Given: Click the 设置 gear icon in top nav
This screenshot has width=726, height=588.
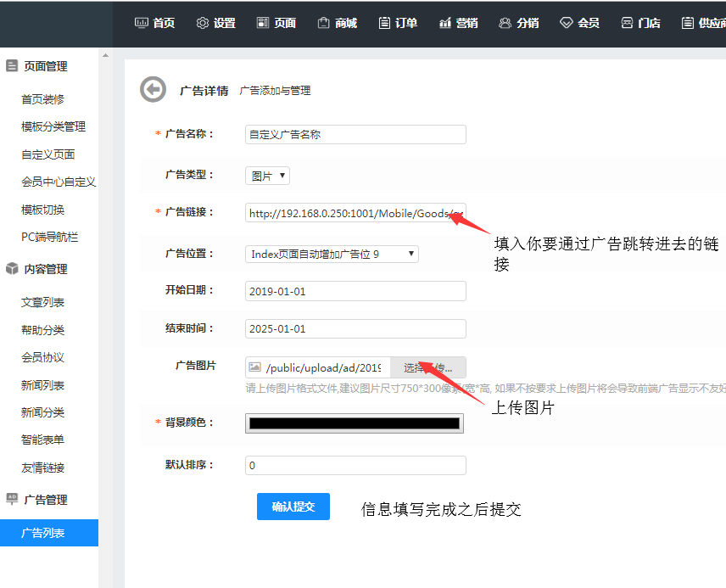Looking at the screenshot, I should tap(202, 23).
